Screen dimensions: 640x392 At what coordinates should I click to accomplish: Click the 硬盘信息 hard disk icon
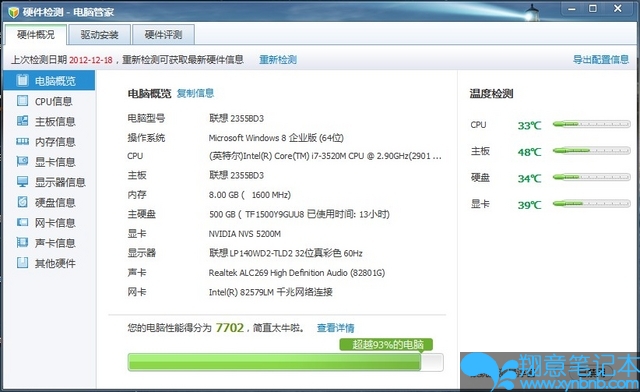[x=22, y=202]
